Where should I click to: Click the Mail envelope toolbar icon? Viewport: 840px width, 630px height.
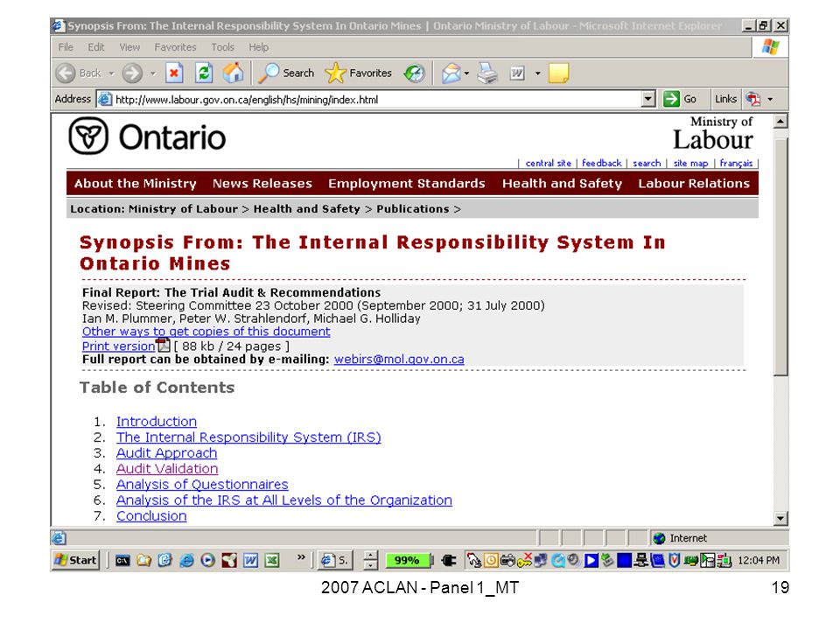[x=451, y=73]
